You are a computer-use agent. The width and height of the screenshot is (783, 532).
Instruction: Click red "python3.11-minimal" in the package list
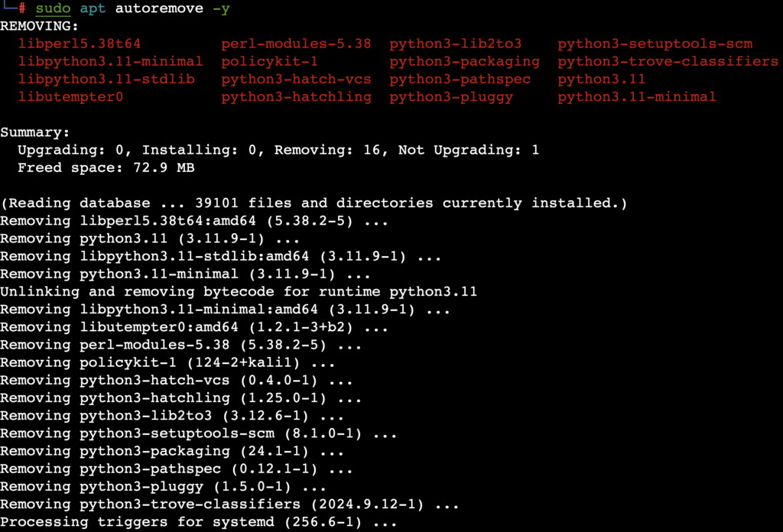[x=637, y=96]
